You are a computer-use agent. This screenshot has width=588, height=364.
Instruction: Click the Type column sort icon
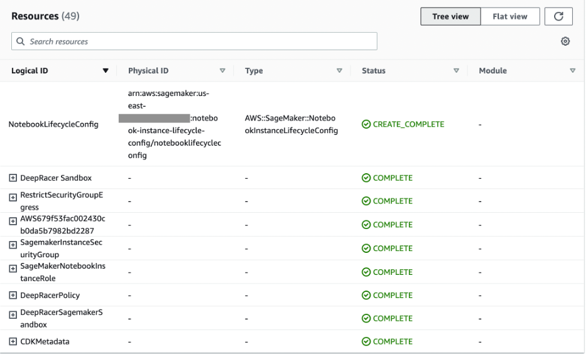coord(340,71)
